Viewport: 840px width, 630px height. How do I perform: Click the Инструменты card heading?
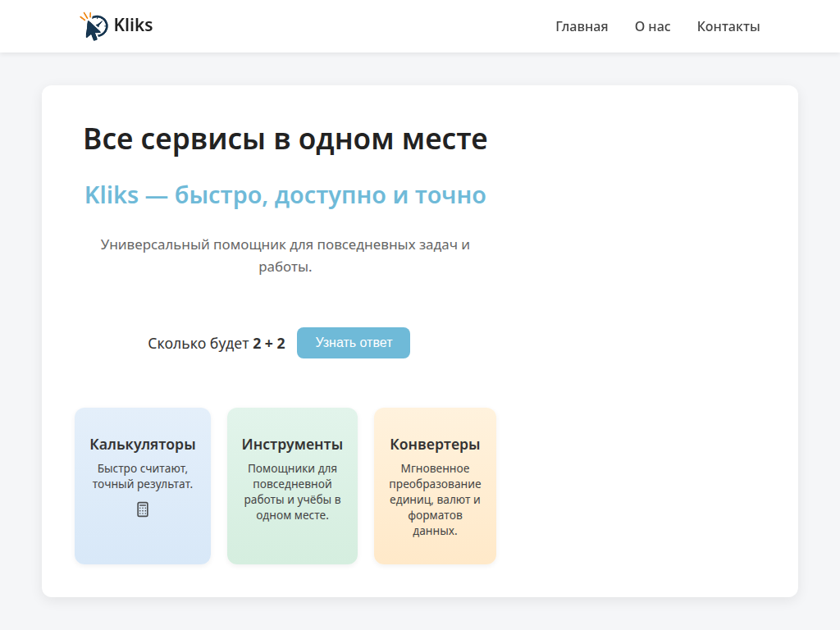tap(292, 444)
